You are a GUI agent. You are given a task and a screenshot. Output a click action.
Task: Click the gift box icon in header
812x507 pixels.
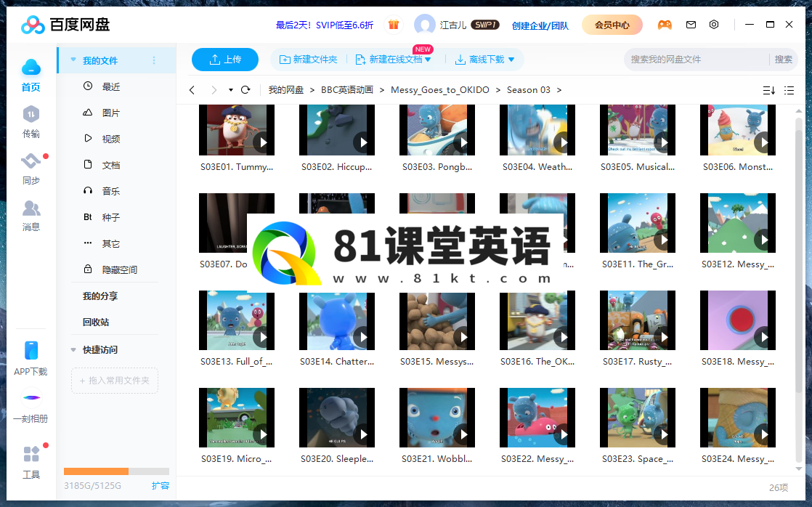click(394, 25)
